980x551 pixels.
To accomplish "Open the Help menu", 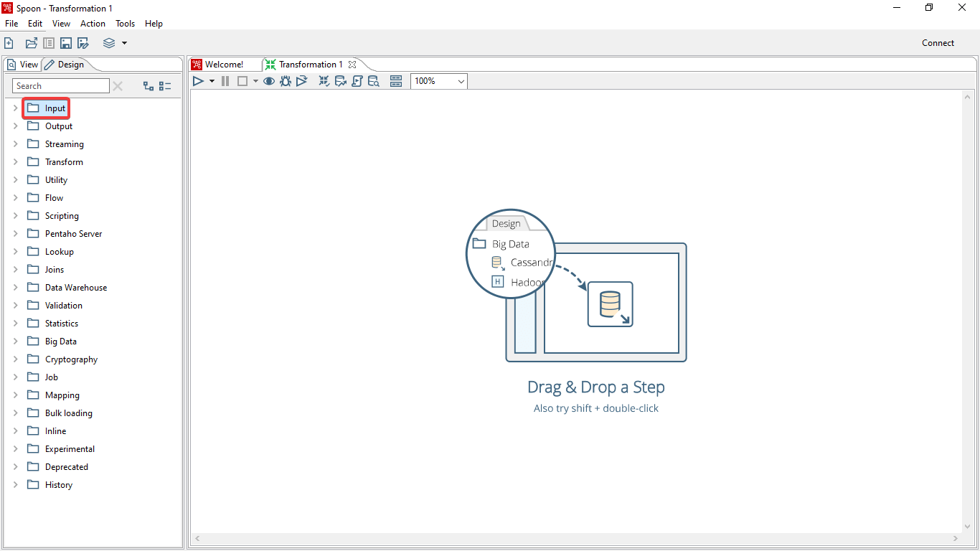I will coord(154,24).
